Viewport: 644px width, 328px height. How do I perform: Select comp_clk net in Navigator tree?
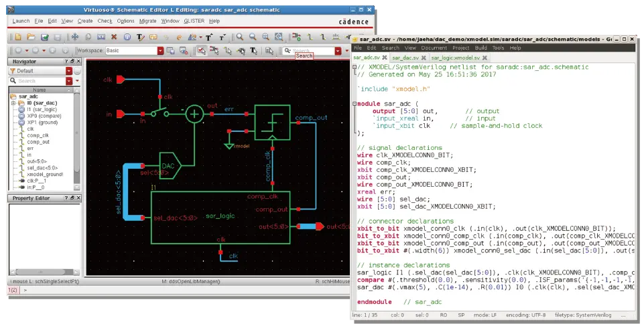pyautogui.click(x=38, y=135)
